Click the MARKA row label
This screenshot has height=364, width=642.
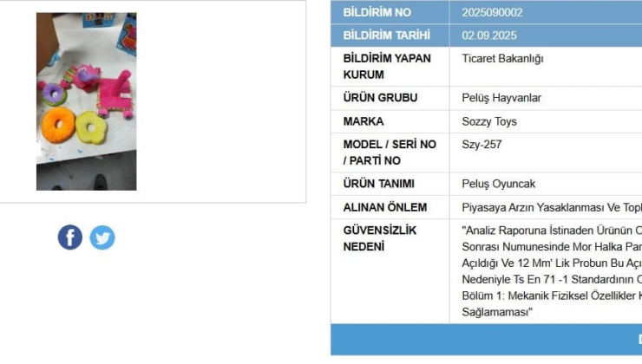pos(364,121)
